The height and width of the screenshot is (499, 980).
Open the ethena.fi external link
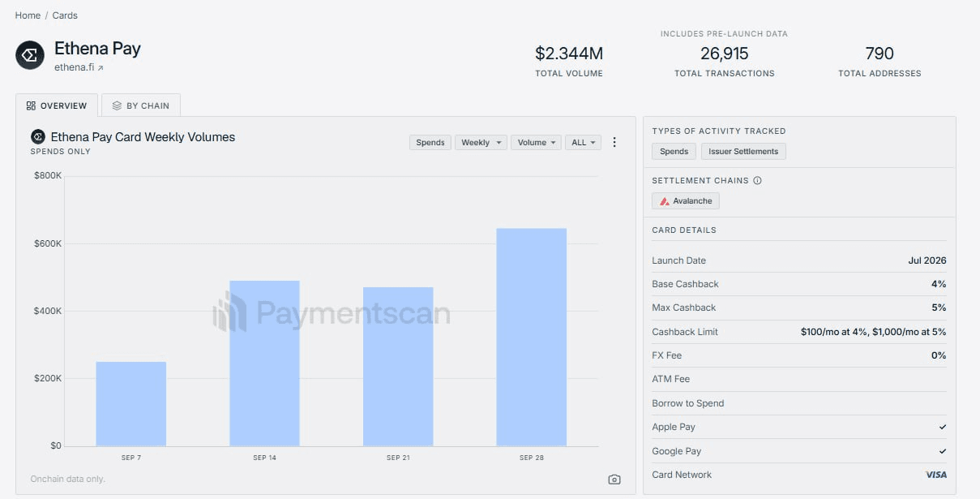(79, 68)
